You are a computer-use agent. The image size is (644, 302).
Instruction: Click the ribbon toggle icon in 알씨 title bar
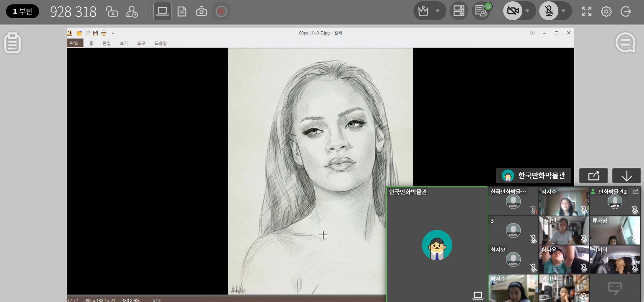click(532, 33)
